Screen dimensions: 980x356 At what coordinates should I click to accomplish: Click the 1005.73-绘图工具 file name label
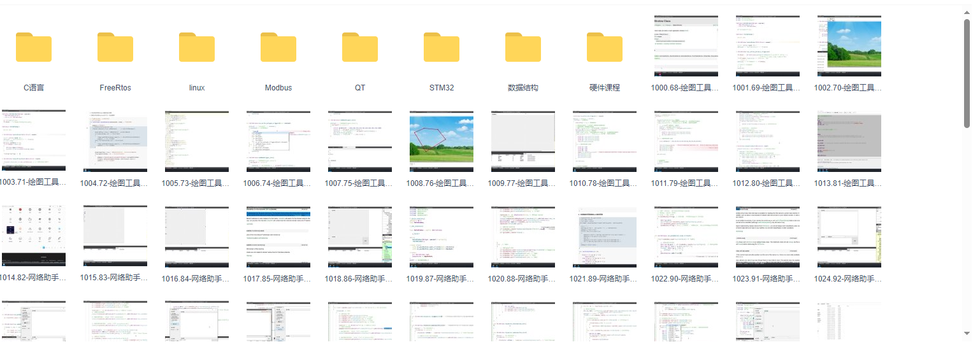pos(197,183)
